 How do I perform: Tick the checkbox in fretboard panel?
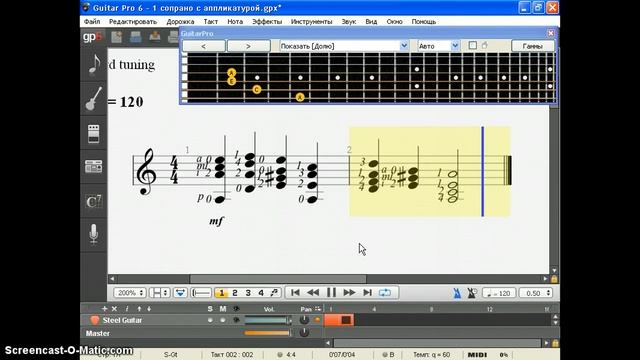472,46
